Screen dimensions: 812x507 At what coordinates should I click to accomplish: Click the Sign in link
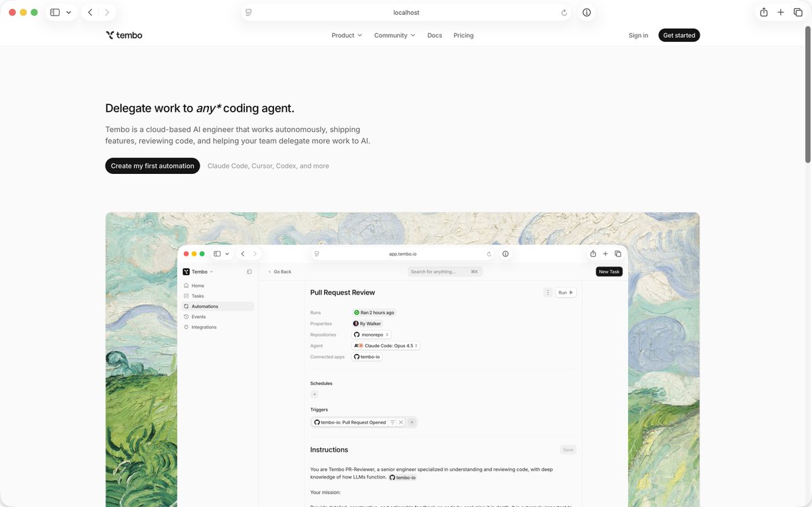(638, 35)
